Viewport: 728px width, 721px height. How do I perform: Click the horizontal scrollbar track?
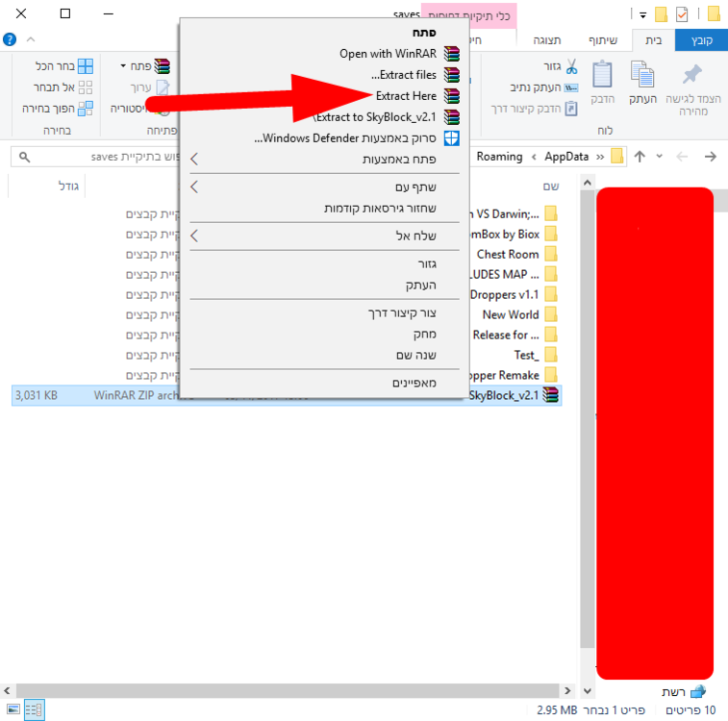coord(288,690)
